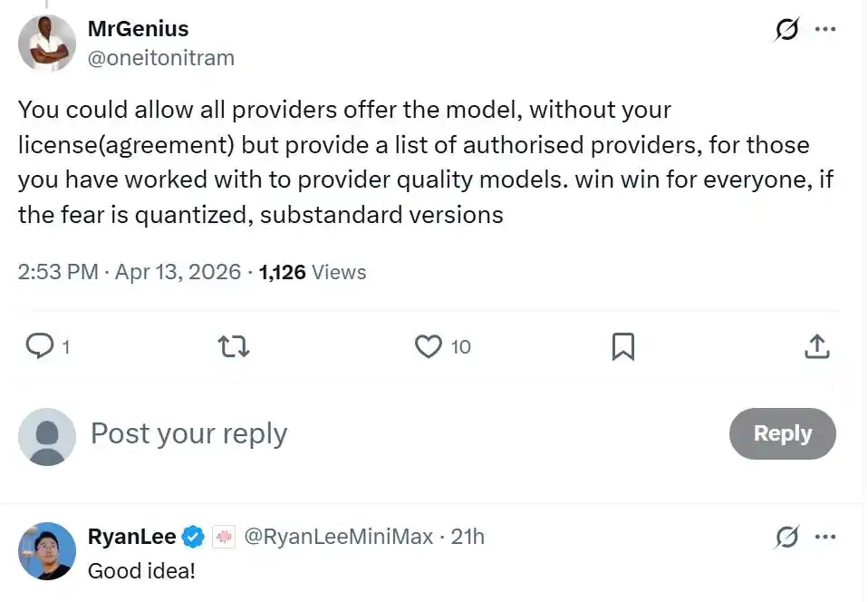Click the Grok icon on RyanLee's reply
The width and height of the screenshot is (868, 602).
coord(786,537)
